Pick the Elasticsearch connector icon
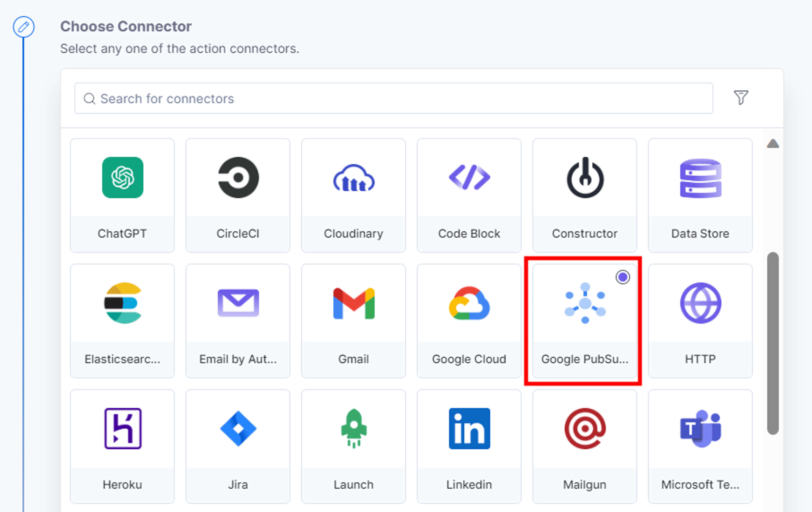This screenshot has width=812, height=512. [x=122, y=303]
